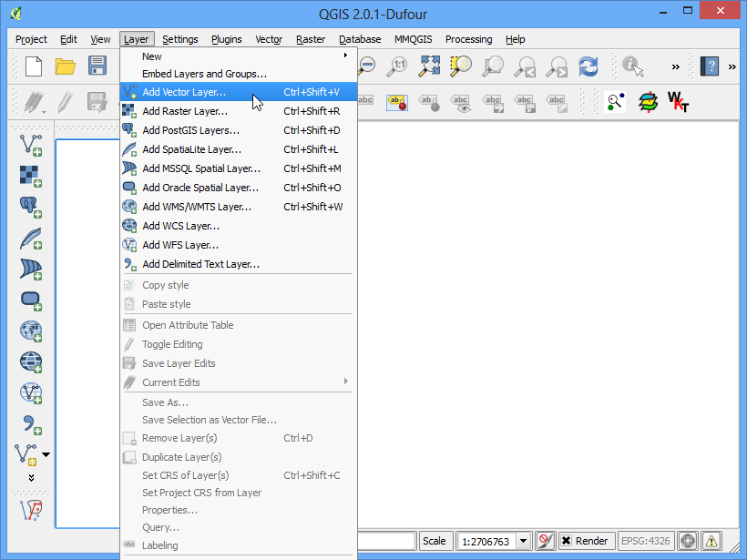Viewport: 747px width, 560px height.
Task: Click Add WFS Layer icon in side toolbar
Action: click(x=31, y=393)
